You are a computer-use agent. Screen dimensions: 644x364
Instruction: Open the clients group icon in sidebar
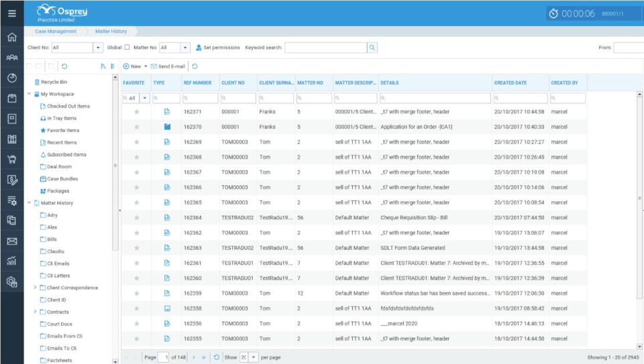coord(11,58)
